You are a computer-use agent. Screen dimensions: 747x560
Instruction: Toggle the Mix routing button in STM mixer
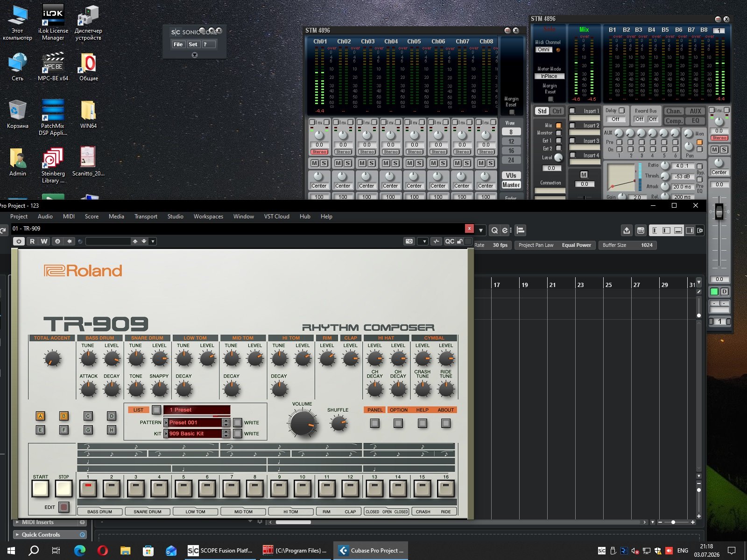click(x=558, y=126)
